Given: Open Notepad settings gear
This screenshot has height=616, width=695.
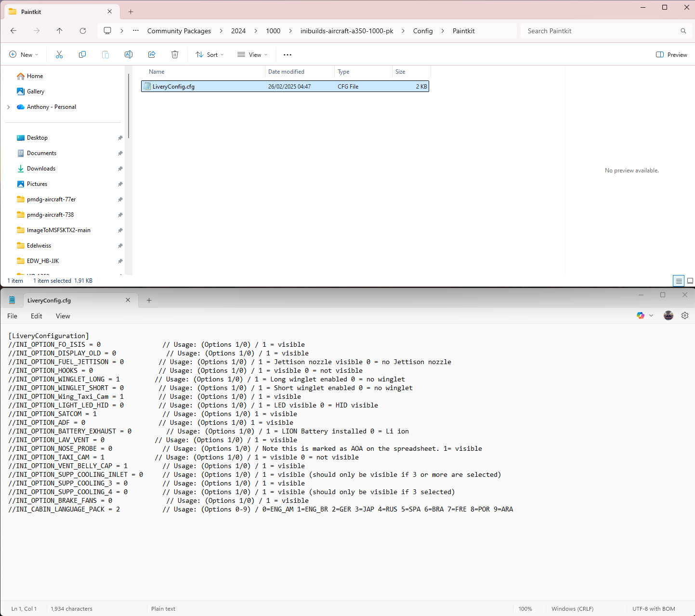Looking at the screenshot, I should [x=685, y=315].
